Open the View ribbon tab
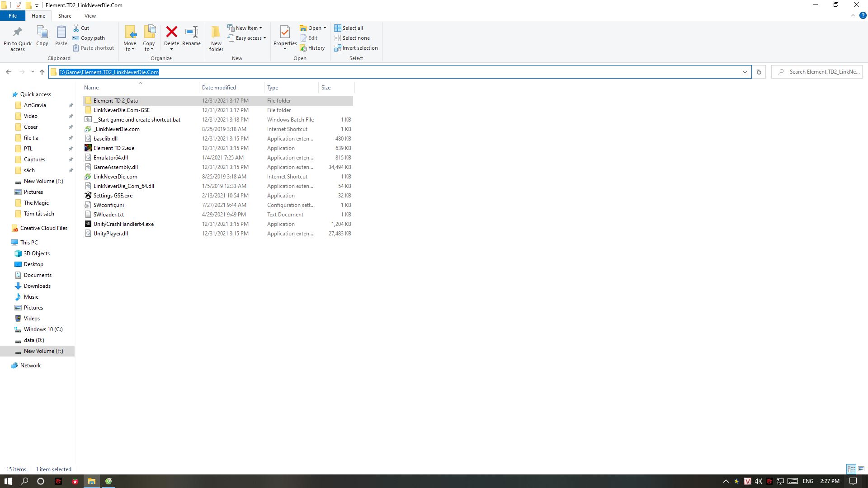The width and height of the screenshot is (868, 488). (90, 16)
